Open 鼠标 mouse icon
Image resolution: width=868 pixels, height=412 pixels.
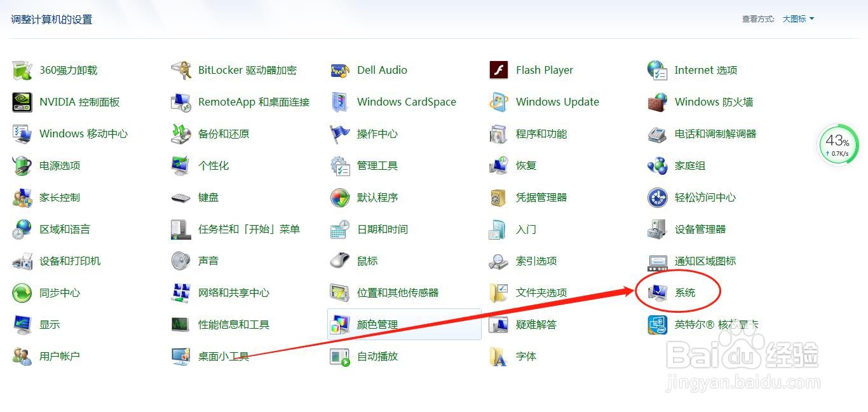pyautogui.click(x=340, y=261)
